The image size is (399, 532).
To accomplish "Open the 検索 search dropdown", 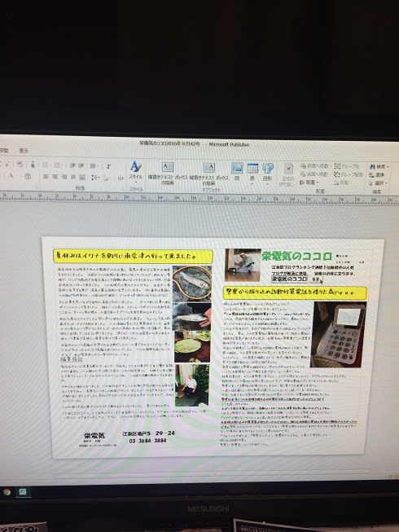I will click(x=379, y=166).
